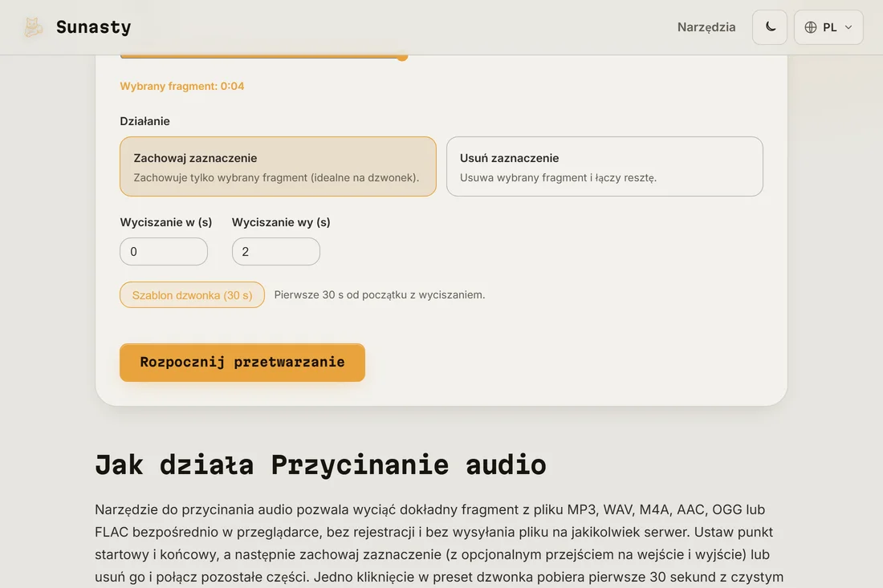This screenshot has height=588, width=883.
Task: Focus the Wyciszanie w (s) input field
Action: (x=164, y=252)
